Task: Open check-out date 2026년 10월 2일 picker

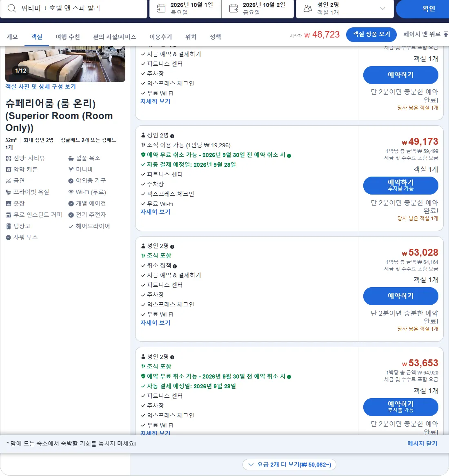Action: (258, 9)
